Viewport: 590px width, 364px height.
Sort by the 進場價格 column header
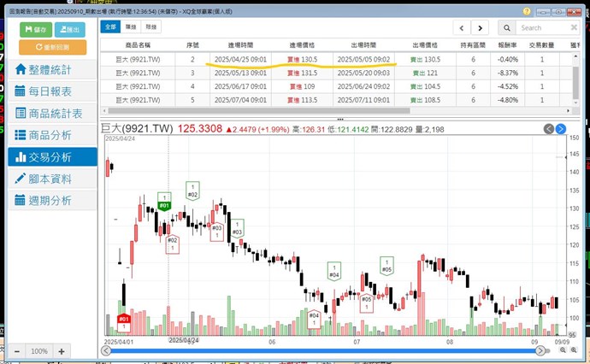(302, 45)
